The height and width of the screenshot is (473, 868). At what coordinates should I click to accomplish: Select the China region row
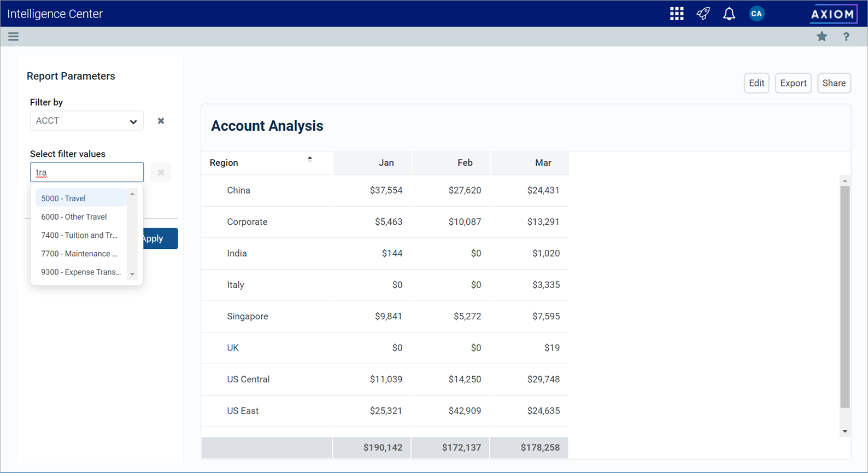[385, 190]
